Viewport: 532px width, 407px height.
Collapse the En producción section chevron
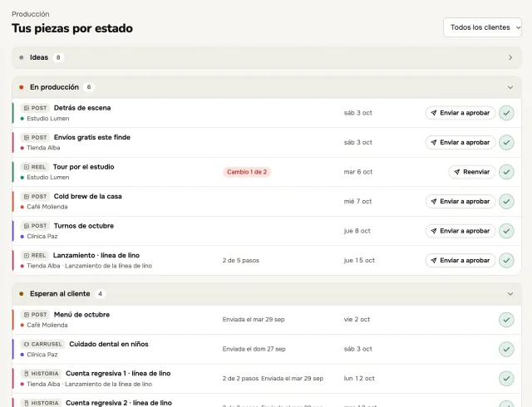click(x=510, y=87)
